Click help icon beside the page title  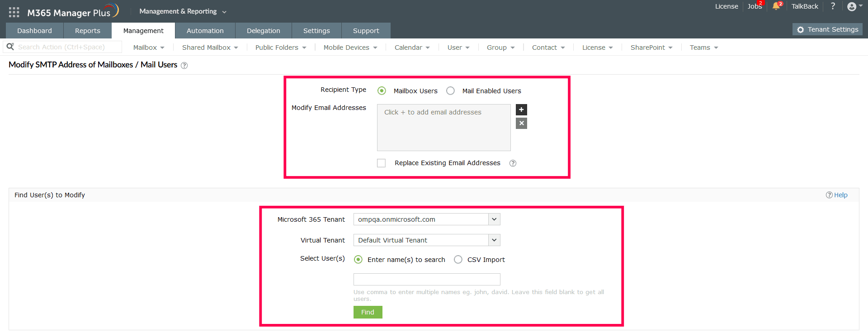tap(184, 66)
